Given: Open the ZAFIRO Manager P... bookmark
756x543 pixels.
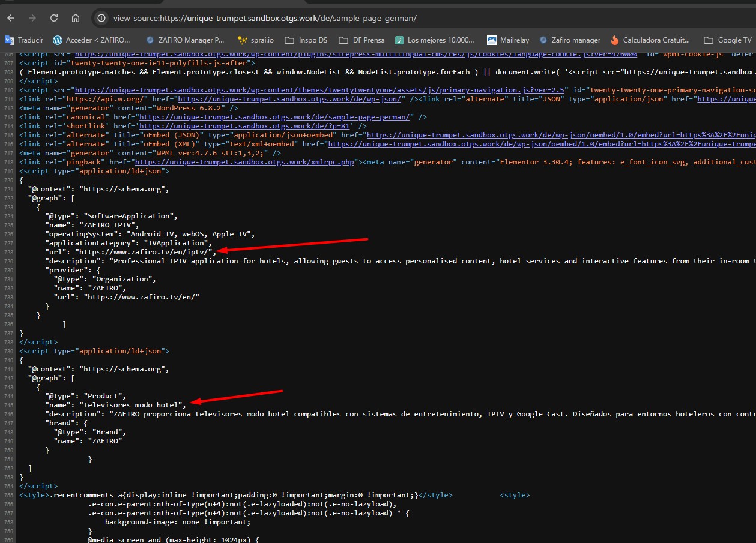Looking at the screenshot, I should click(185, 40).
